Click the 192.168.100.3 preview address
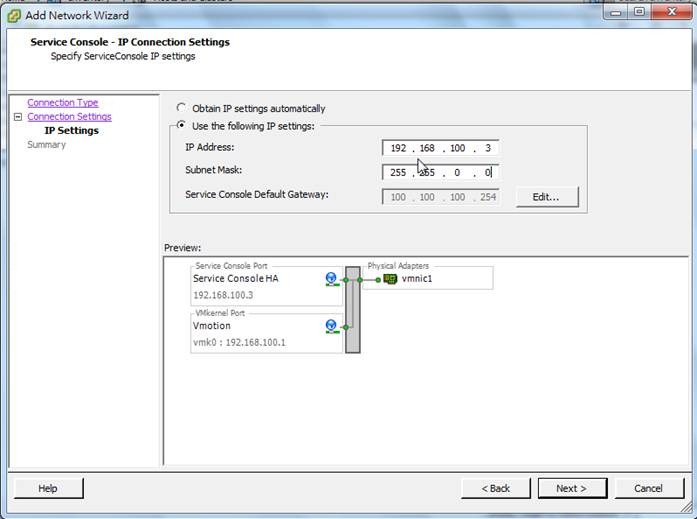 click(x=223, y=295)
